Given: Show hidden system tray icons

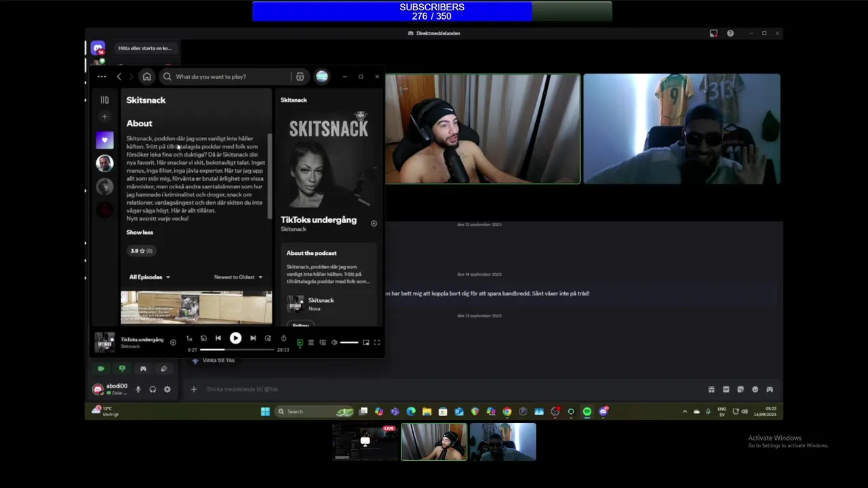Looking at the screenshot, I should [684, 411].
